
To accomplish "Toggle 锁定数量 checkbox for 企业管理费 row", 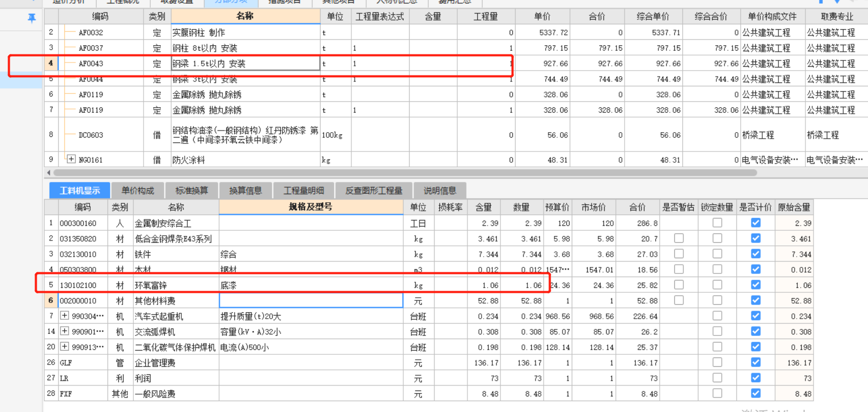I will pyautogui.click(x=717, y=362).
